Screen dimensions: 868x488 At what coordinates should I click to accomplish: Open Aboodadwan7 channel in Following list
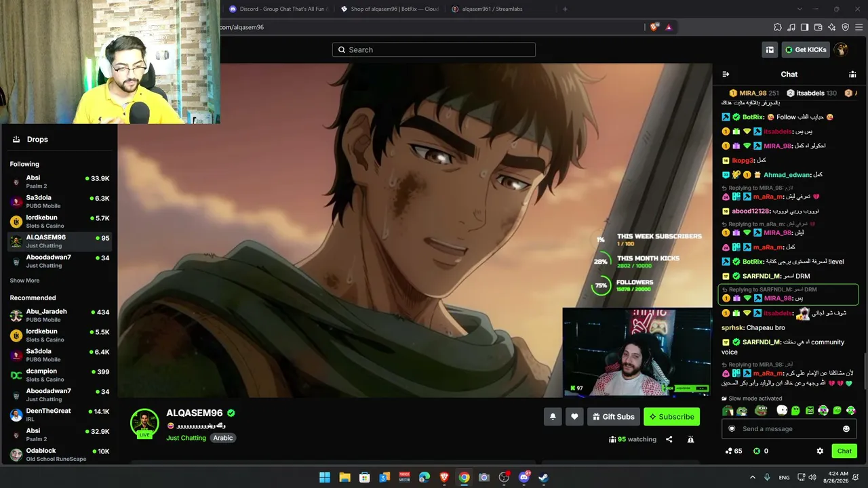click(60, 261)
